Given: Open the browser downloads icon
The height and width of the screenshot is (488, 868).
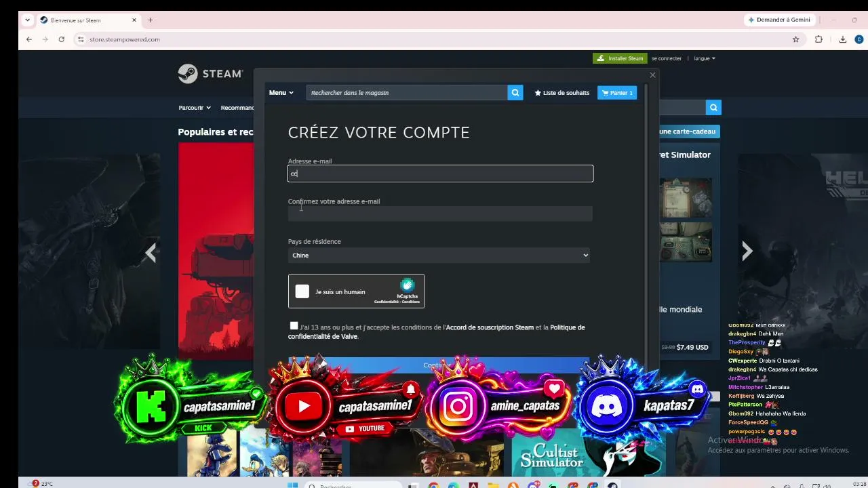Looking at the screenshot, I should click(843, 39).
